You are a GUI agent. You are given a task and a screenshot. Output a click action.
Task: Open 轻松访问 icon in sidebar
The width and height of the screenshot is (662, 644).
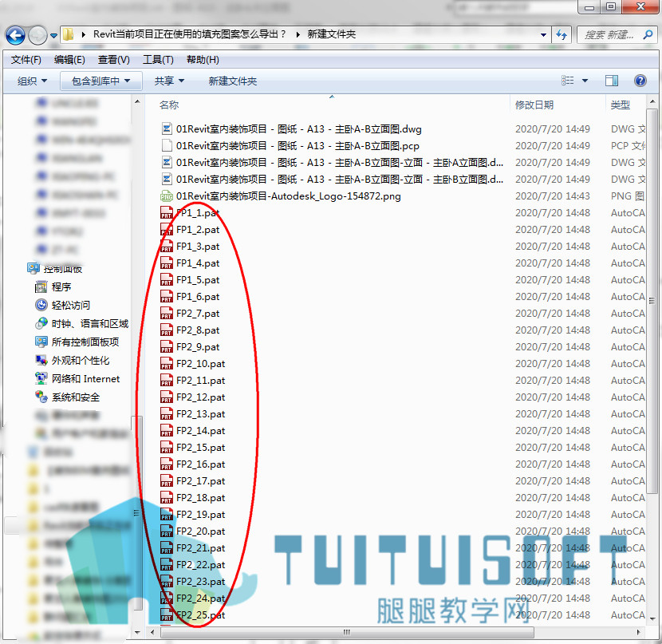pos(41,305)
